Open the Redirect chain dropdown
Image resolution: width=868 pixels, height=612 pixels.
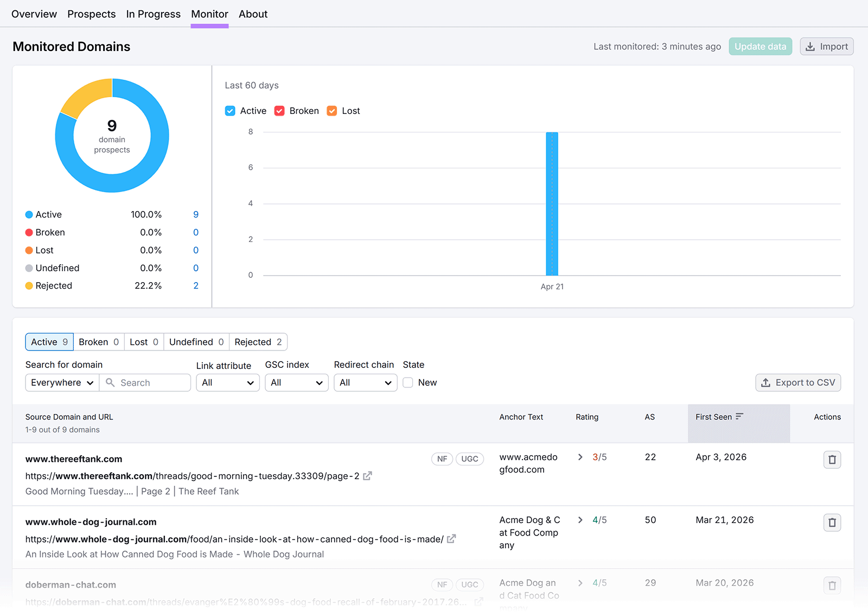[365, 382]
